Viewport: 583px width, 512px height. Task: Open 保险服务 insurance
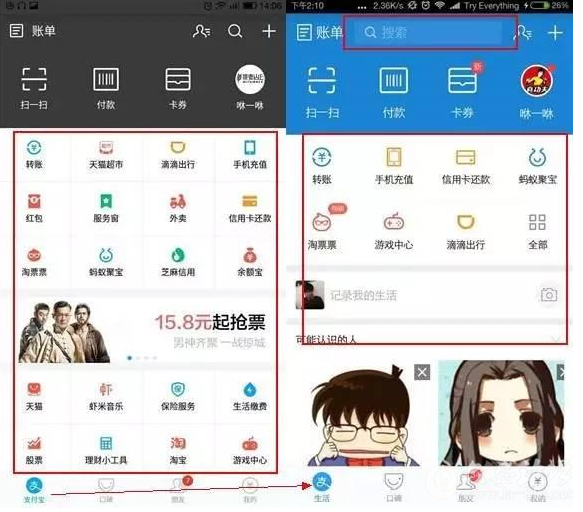178,397
